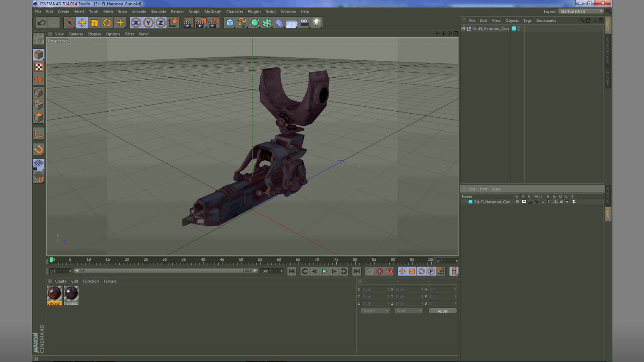This screenshot has height=362, width=644.
Task: Toggle Snap magnet icon
Action: [39, 149]
